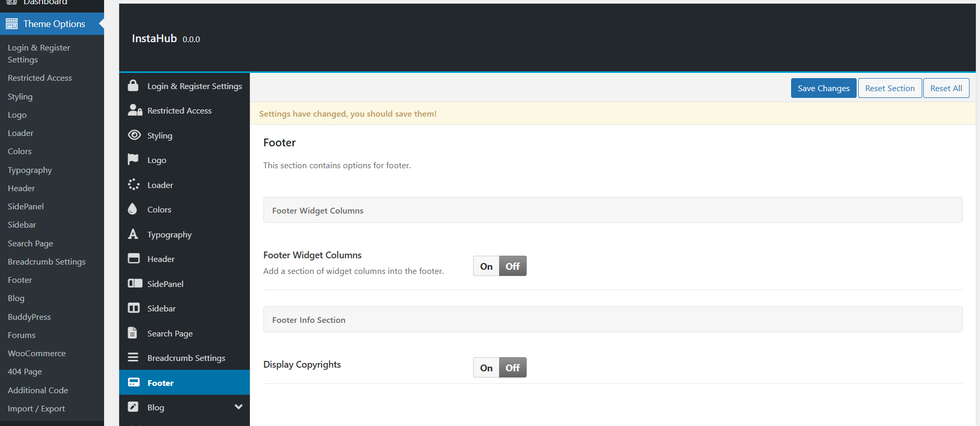Click the eye icon next to Styling

click(x=134, y=135)
